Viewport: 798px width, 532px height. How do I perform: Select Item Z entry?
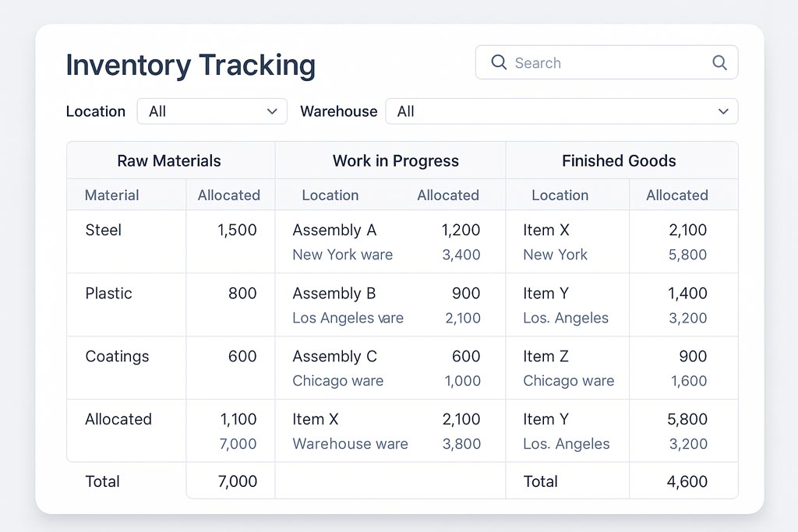tap(546, 357)
